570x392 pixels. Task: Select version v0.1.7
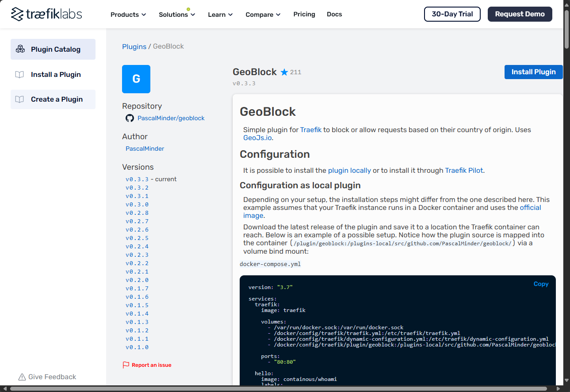(x=137, y=288)
